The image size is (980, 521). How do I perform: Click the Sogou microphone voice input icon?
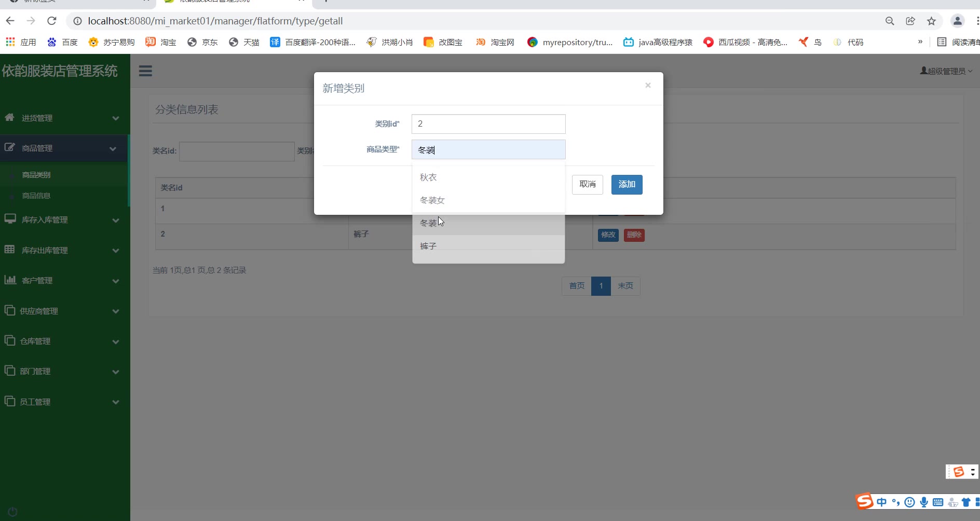point(924,502)
